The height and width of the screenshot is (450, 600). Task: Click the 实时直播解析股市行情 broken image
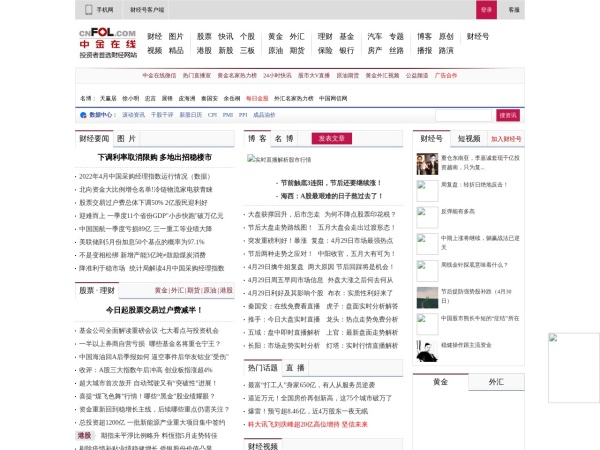(279, 159)
